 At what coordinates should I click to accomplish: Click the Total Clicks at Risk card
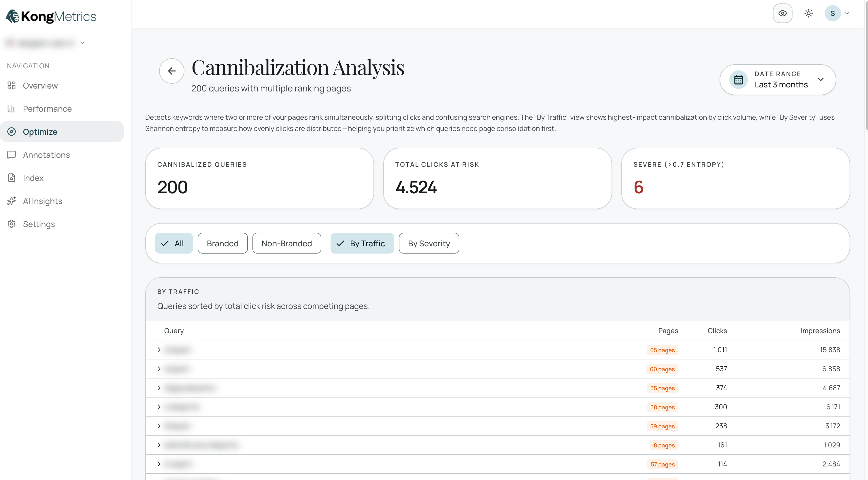click(x=497, y=178)
